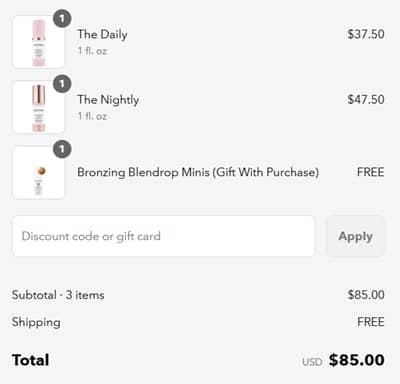Click Subtotal 3 items label
400x384 pixels.
click(x=58, y=295)
